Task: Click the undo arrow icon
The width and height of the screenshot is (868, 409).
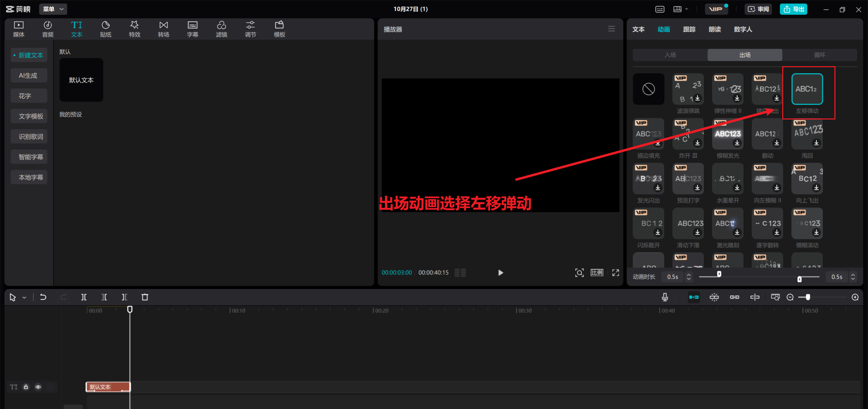Action: coord(43,297)
